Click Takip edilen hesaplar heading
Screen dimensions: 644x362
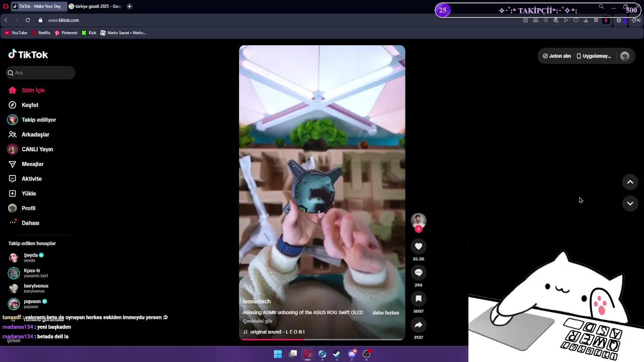point(32,243)
